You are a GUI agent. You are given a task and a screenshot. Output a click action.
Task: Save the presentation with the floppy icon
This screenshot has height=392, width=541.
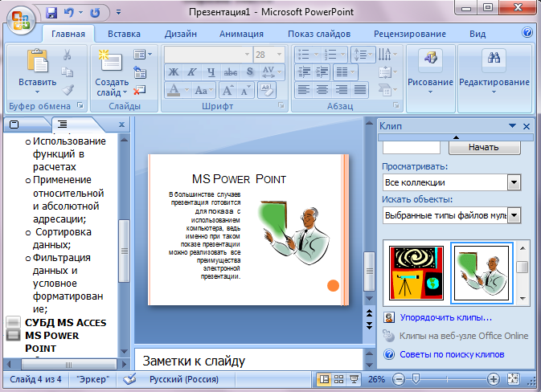pos(51,13)
